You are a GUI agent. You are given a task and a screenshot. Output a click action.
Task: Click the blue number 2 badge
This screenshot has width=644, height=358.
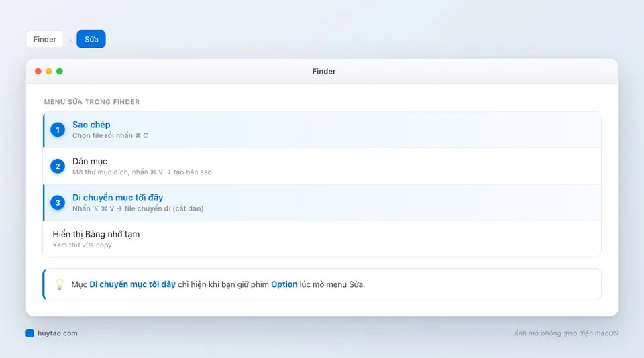coord(58,166)
